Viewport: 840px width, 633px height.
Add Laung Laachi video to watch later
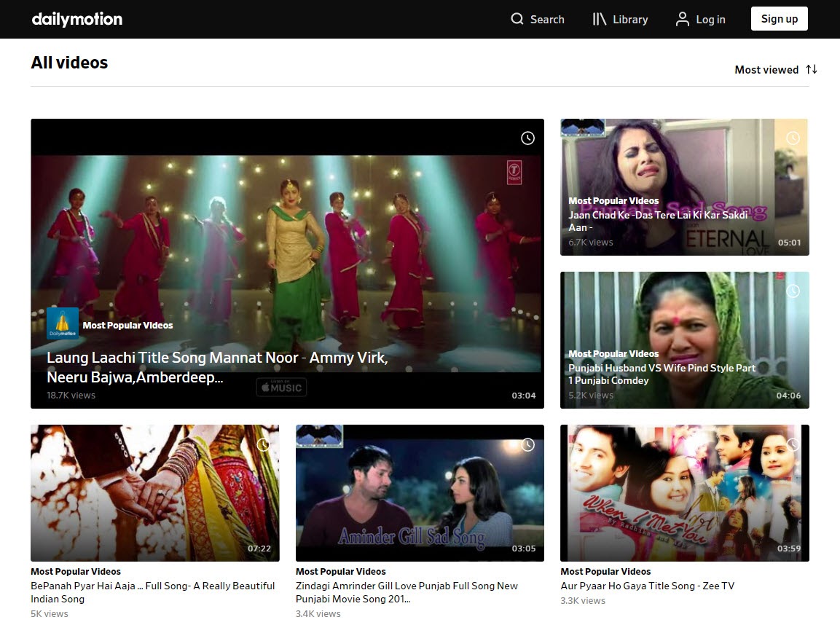[527, 138]
